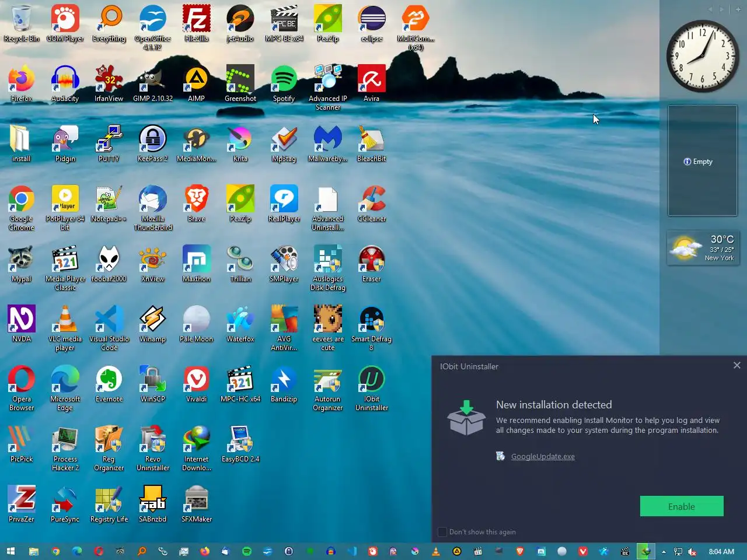The width and height of the screenshot is (747, 560).
Task: Select the GIMP 2.10.32 desktop icon
Action: coord(153,84)
